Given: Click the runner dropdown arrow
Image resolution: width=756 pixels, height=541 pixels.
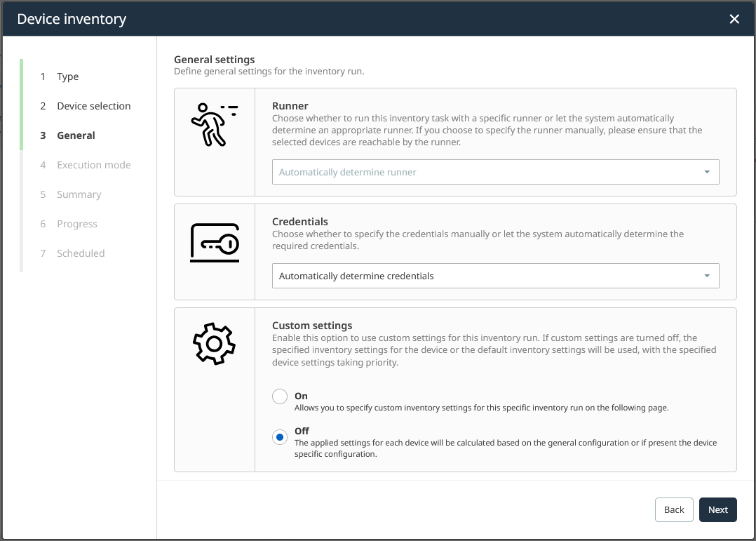Looking at the screenshot, I should [706, 172].
